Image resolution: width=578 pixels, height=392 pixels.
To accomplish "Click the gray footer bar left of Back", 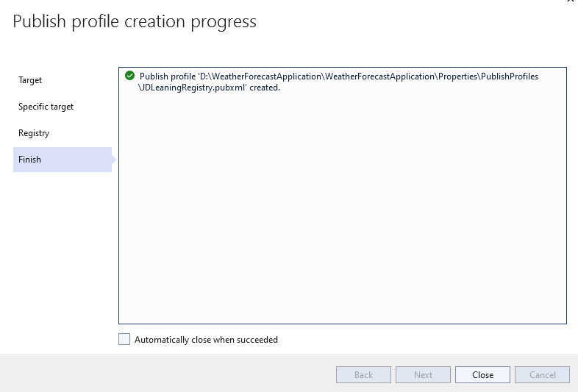I will 162,374.
